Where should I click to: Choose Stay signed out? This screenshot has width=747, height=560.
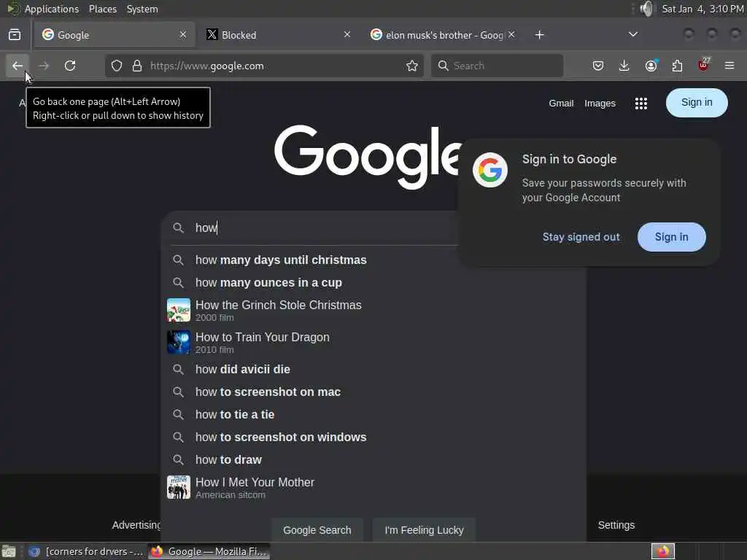581,237
